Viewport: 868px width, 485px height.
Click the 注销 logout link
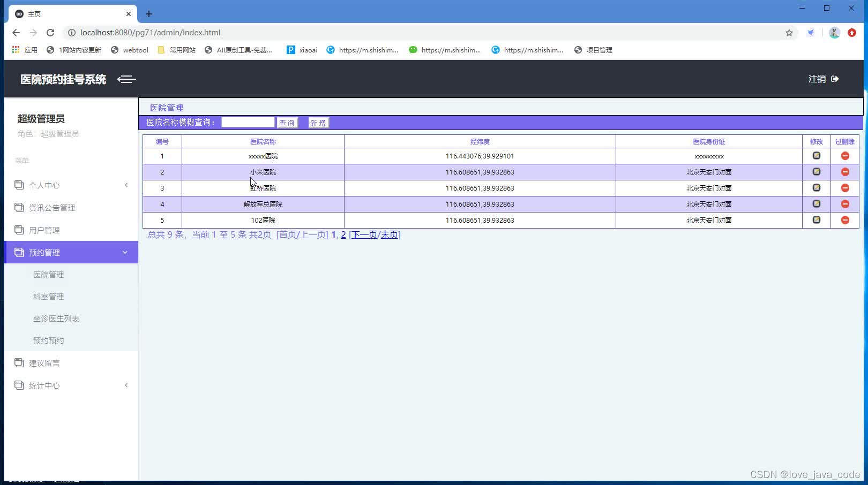point(824,79)
